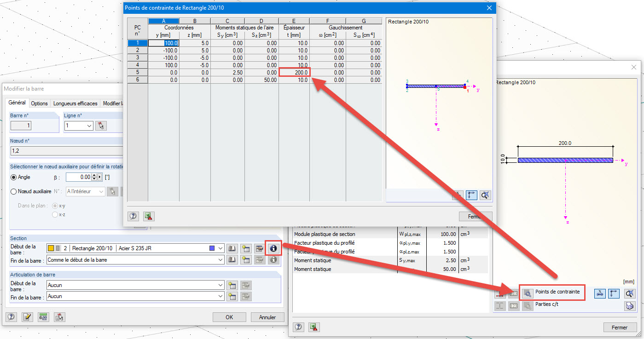The image size is (644, 339).
Task: Click the pick-line icon beside Ligne n°
Action: point(101,126)
